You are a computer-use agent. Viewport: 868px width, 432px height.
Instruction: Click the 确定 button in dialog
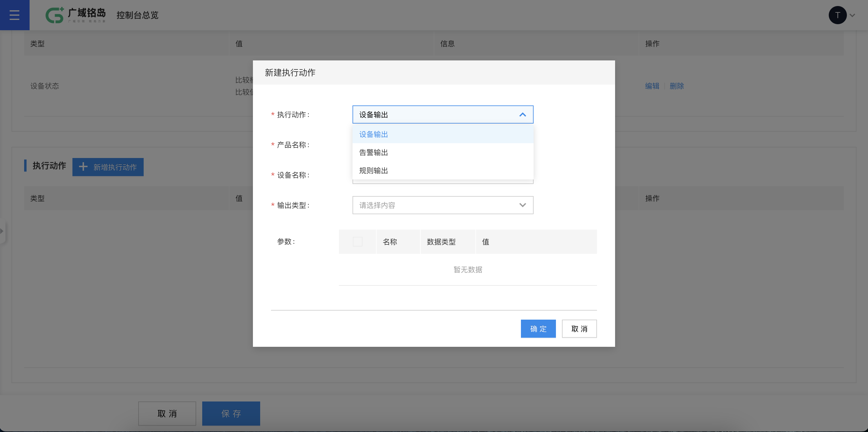click(538, 328)
